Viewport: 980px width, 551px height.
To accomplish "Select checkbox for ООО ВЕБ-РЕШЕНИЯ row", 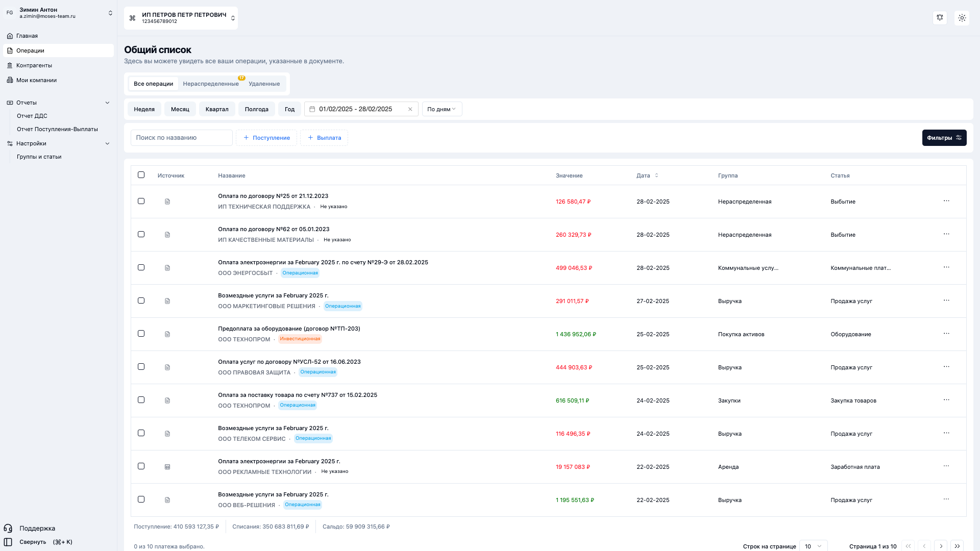I will (x=141, y=499).
